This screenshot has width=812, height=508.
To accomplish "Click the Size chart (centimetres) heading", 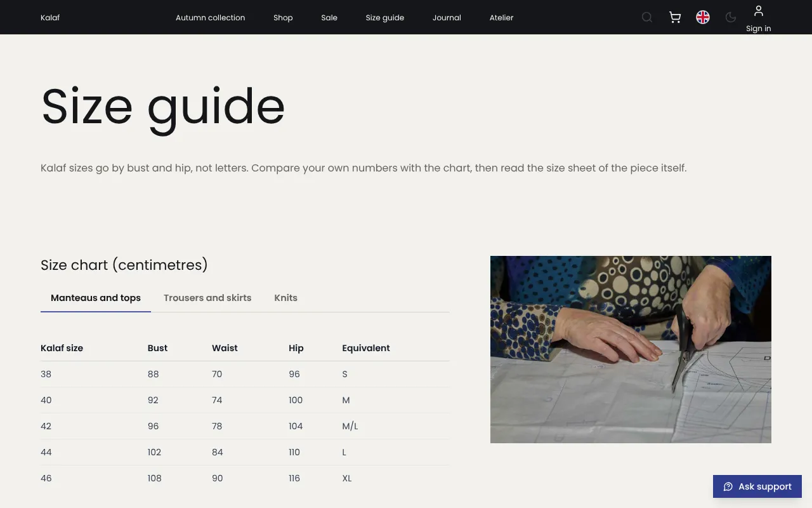I will tap(124, 265).
